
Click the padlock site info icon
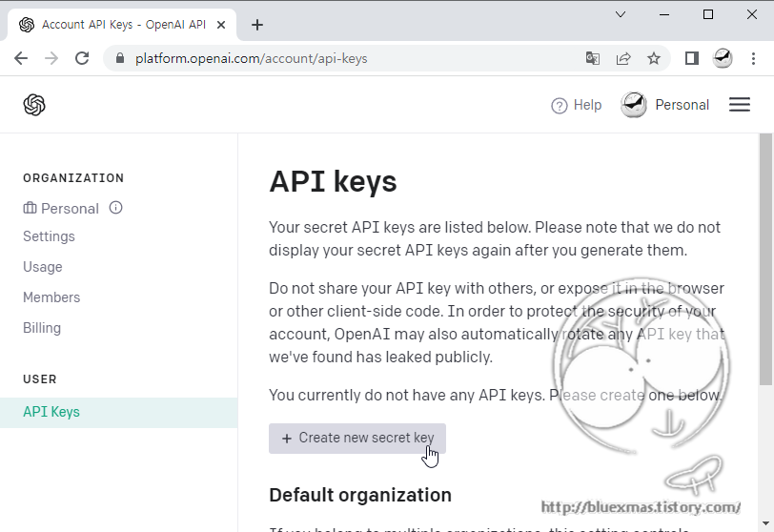(x=120, y=58)
